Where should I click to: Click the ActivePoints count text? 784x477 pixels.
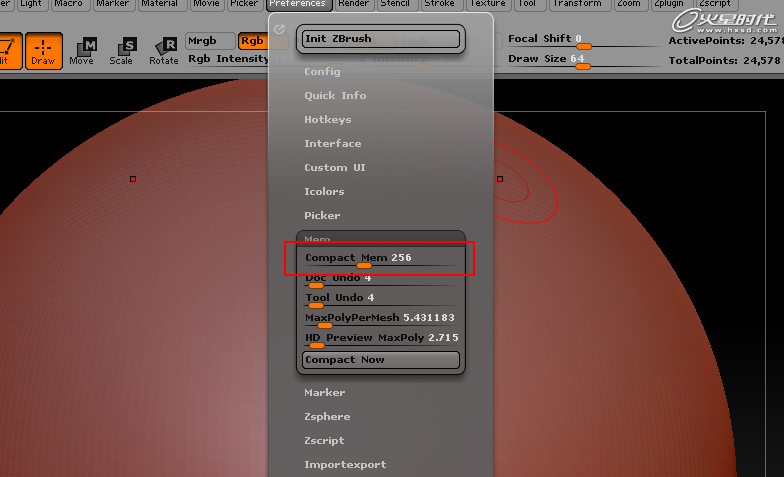click(x=726, y=41)
